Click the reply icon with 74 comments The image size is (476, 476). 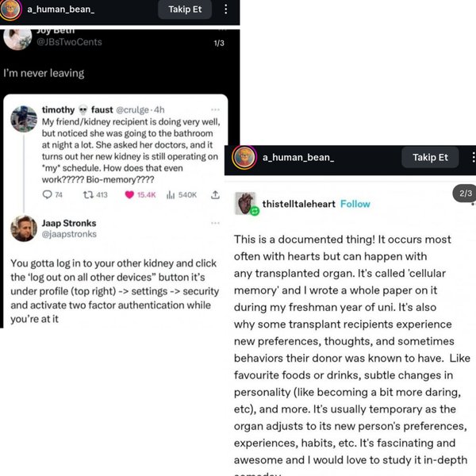coord(47,194)
